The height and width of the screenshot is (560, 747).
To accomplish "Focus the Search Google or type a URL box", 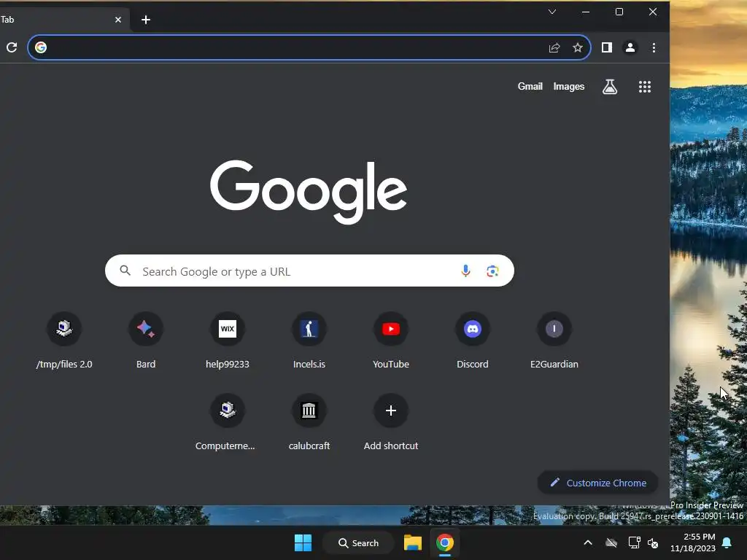I will pos(309,271).
